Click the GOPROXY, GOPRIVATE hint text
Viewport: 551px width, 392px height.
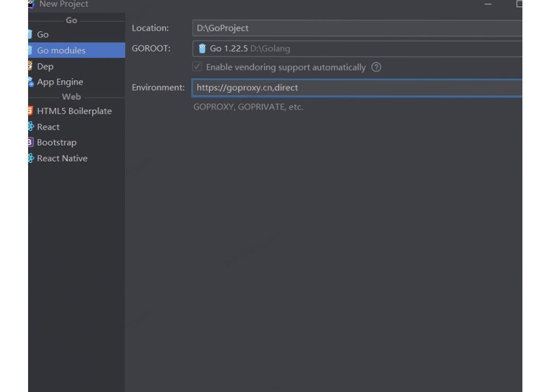point(248,107)
